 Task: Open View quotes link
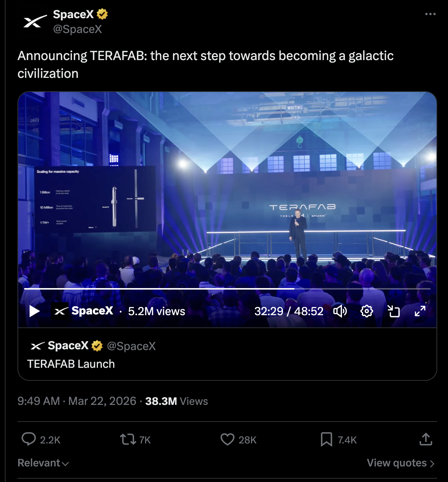coord(400,463)
